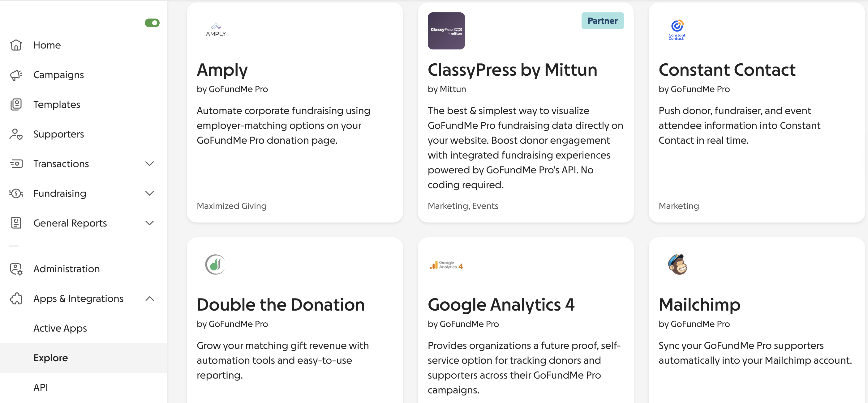Click the Campaigns megaphone icon
Image resolution: width=868 pixels, height=403 pixels.
click(16, 75)
